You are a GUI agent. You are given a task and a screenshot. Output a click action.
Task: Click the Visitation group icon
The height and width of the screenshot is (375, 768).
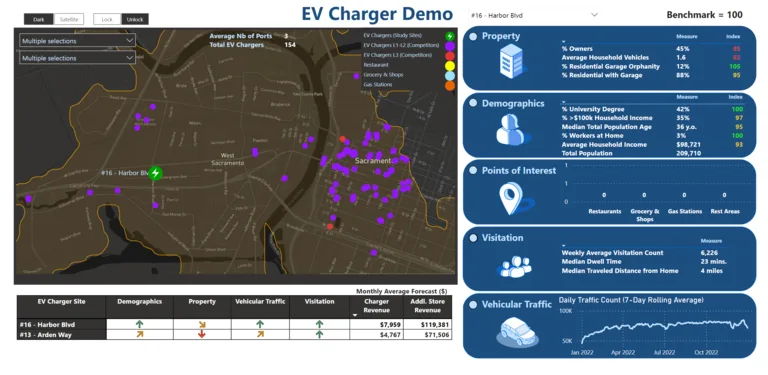pos(514,266)
